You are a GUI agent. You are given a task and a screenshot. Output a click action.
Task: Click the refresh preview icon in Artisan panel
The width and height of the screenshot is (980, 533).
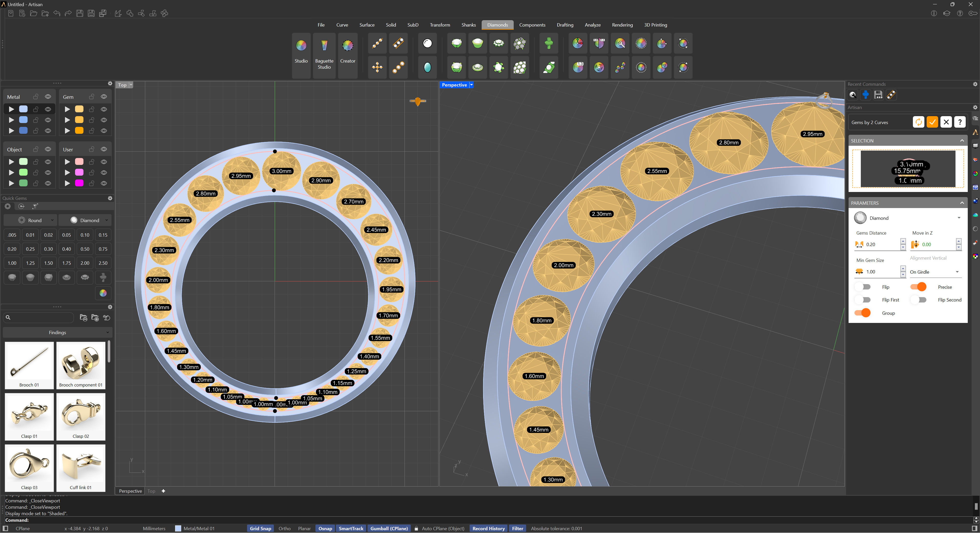(x=918, y=122)
